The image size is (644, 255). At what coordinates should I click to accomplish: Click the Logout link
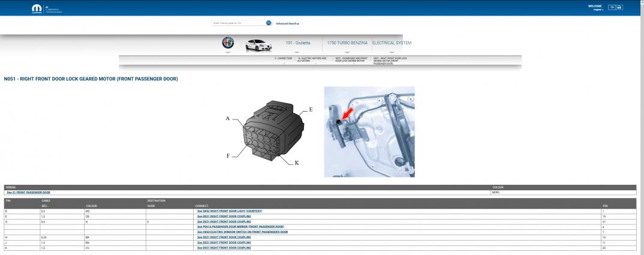coord(598,10)
